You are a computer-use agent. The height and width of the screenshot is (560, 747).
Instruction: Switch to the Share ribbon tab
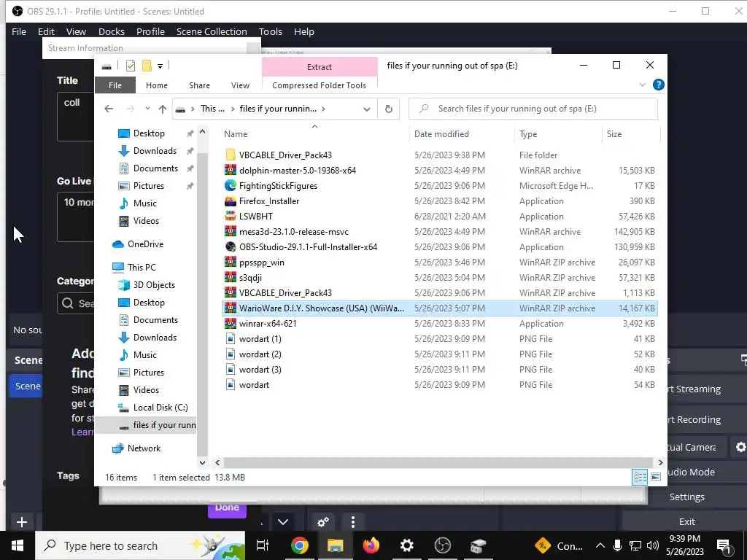[x=199, y=85]
